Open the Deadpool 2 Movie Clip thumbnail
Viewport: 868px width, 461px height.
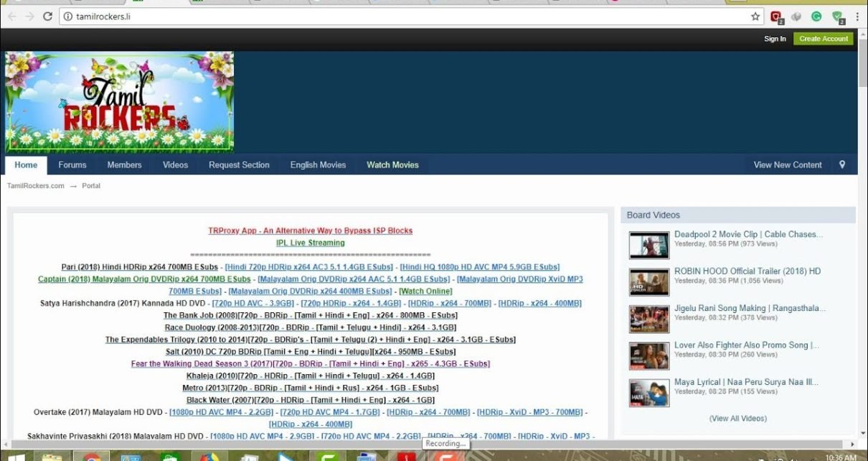tap(649, 245)
